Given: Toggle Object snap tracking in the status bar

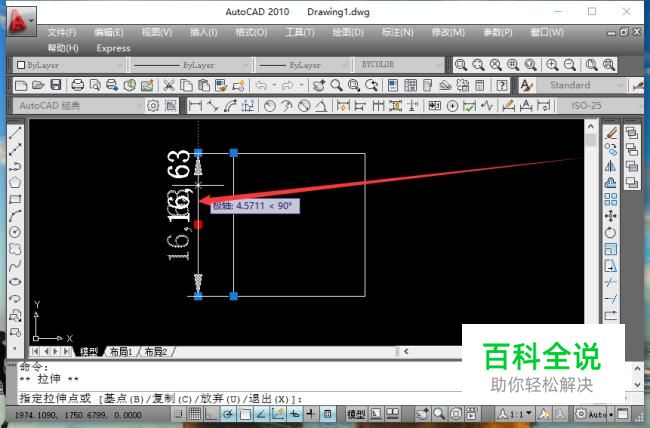Looking at the screenshot, I should 261,413.
